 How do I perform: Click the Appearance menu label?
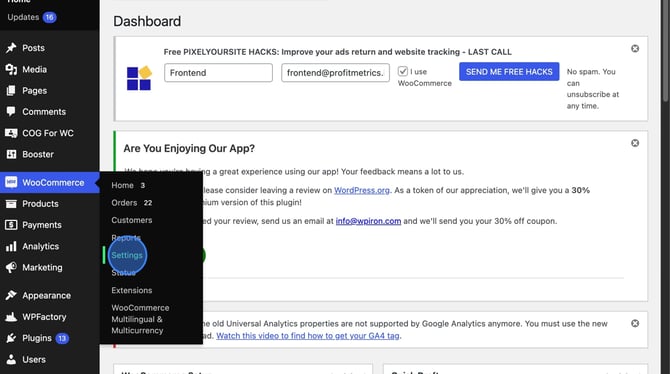47,295
